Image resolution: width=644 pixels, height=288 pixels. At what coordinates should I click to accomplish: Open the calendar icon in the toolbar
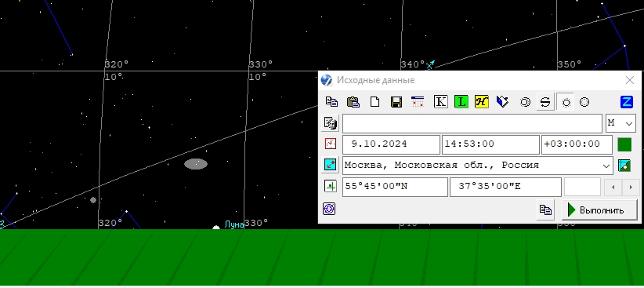point(418,101)
